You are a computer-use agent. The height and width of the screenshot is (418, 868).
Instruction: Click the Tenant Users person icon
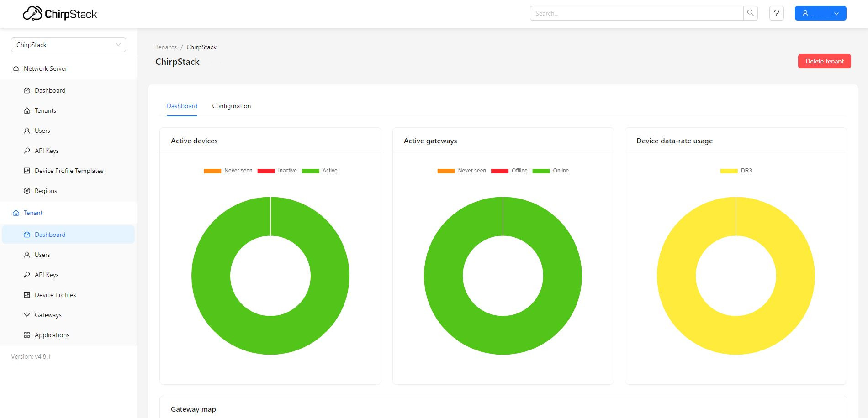coord(27,255)
